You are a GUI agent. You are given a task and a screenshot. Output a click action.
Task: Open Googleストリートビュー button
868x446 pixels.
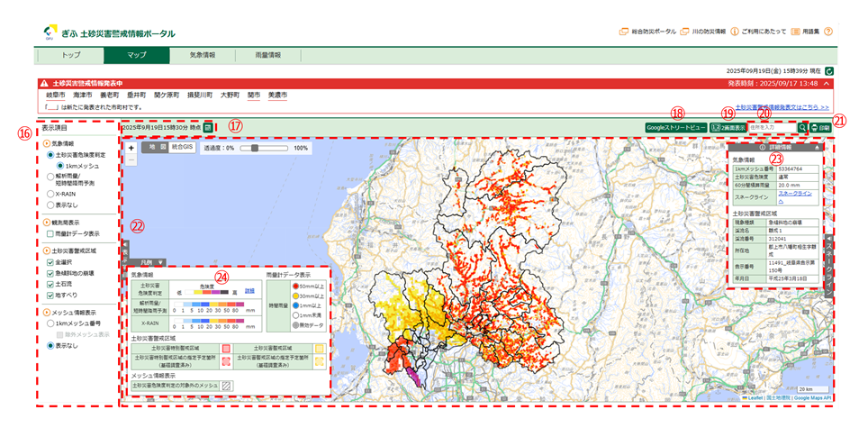click(x=675, y=129)
